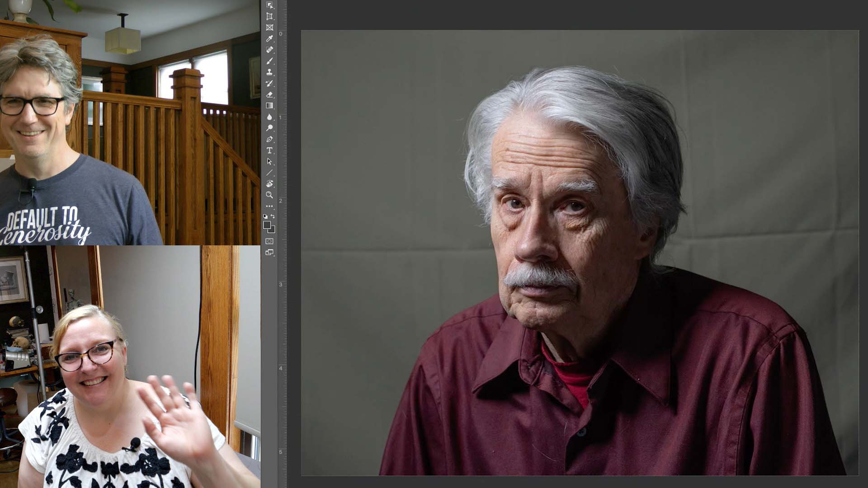Select the Gradient tool
The image size is (868, 488).
point(269,106)
